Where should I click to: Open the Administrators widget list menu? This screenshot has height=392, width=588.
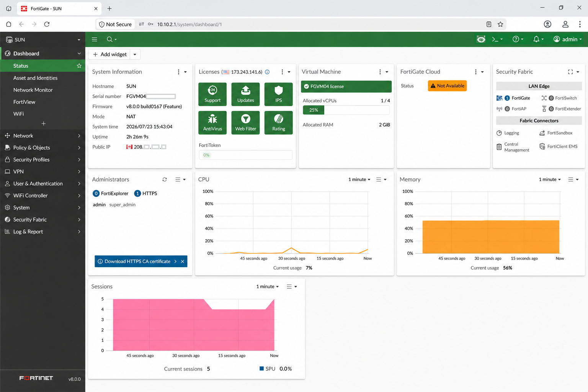pyautogui.click(x=180, y=180)
